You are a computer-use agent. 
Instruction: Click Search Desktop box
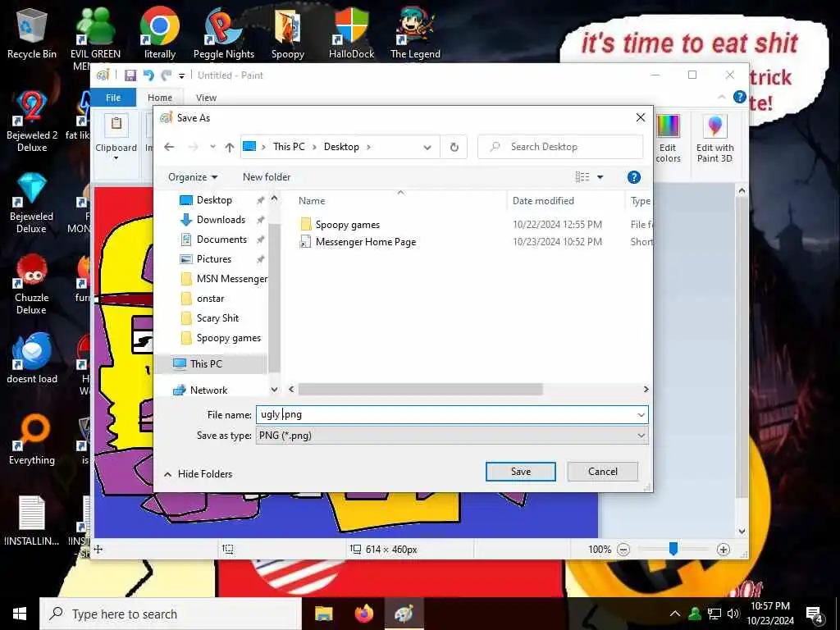click(560, 147)
